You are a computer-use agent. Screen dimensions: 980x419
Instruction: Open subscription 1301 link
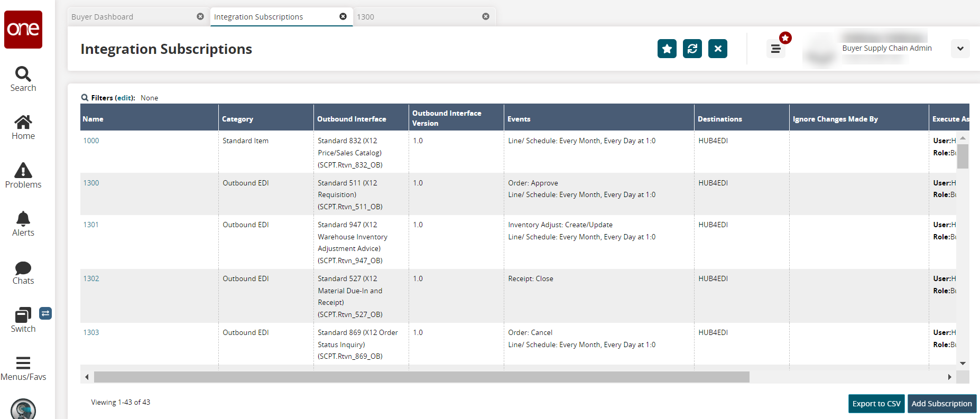pyautogui.click(x=91, y=225)
